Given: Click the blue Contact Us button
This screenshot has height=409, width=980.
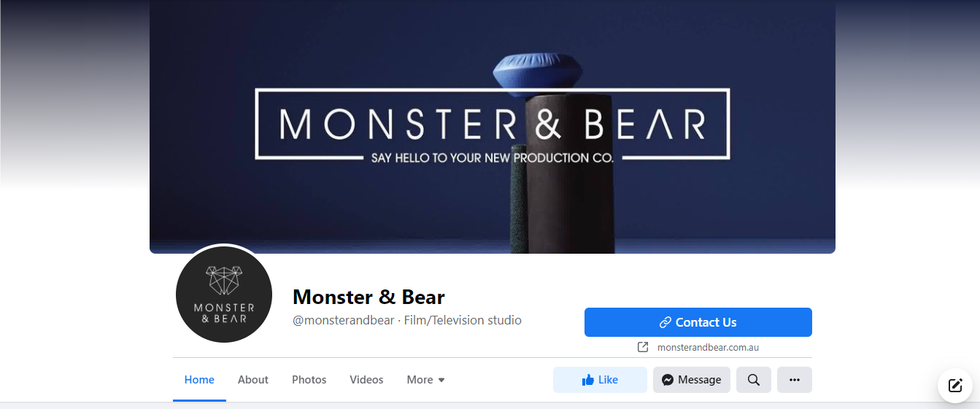Looking at the screenshot, I should coord(698,322).
